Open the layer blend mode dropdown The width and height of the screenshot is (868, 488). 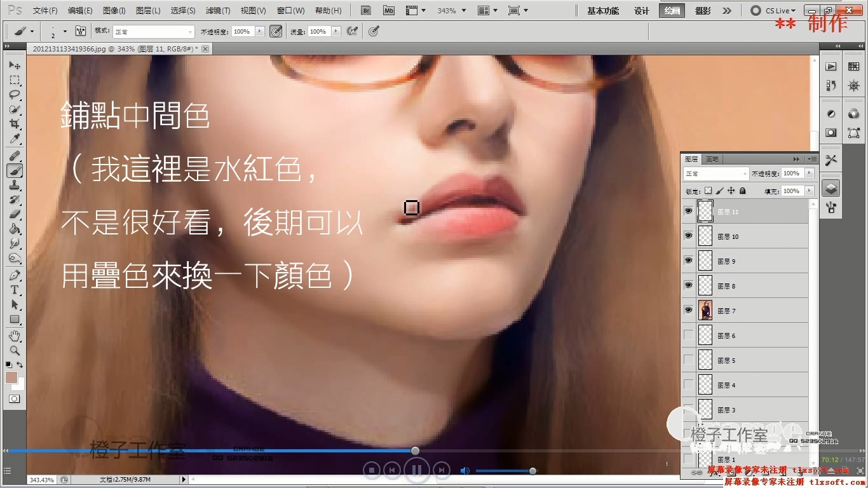coord(716,173)
